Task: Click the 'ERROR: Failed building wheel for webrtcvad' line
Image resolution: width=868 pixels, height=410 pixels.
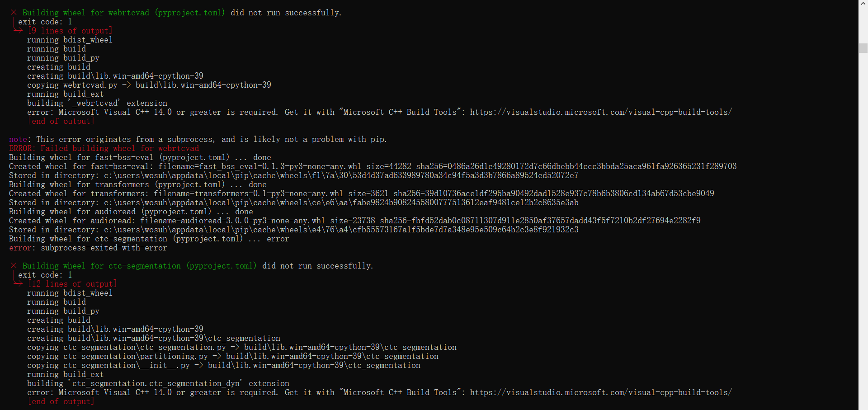Action: [x=104, y=148]
